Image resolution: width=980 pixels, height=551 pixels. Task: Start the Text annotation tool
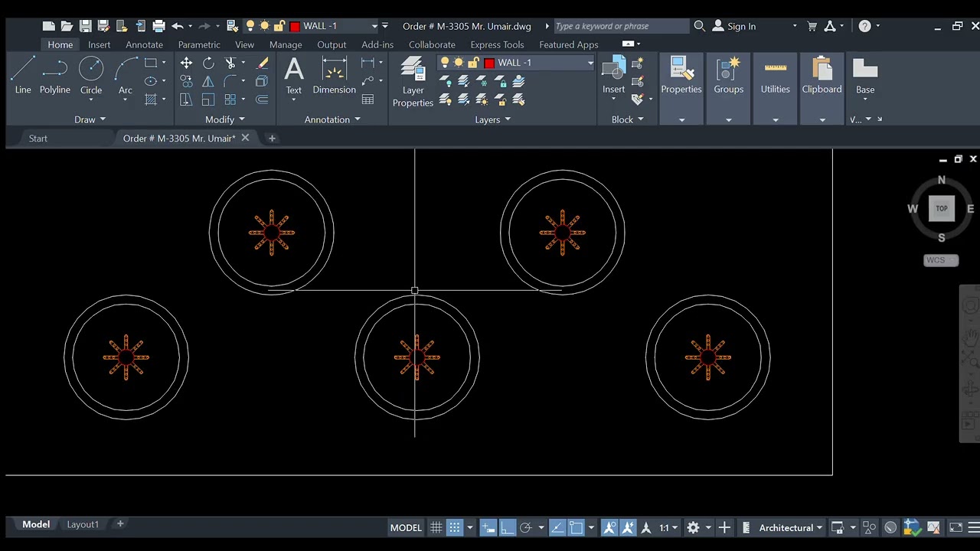294,76
